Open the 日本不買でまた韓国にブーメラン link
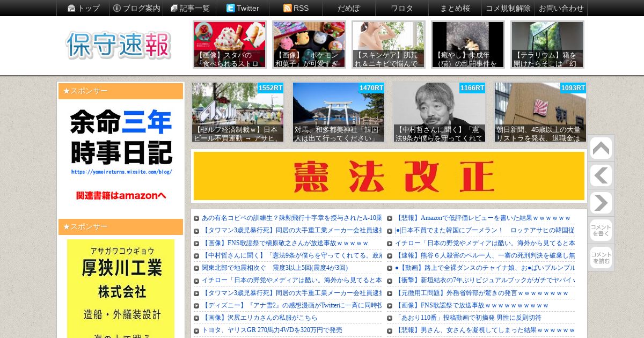The image size is (644, 338). tap(485, 230)
